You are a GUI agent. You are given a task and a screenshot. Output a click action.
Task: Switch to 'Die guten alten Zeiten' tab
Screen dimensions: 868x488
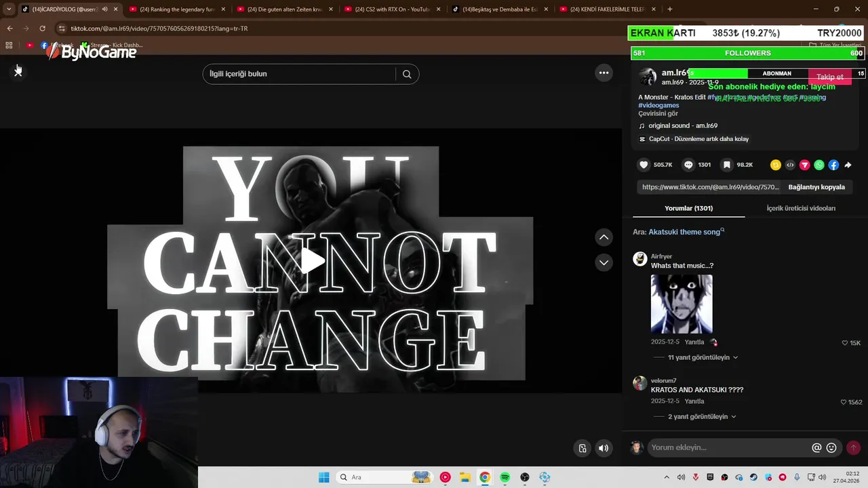pyautogui.click(x=285, y=9)
